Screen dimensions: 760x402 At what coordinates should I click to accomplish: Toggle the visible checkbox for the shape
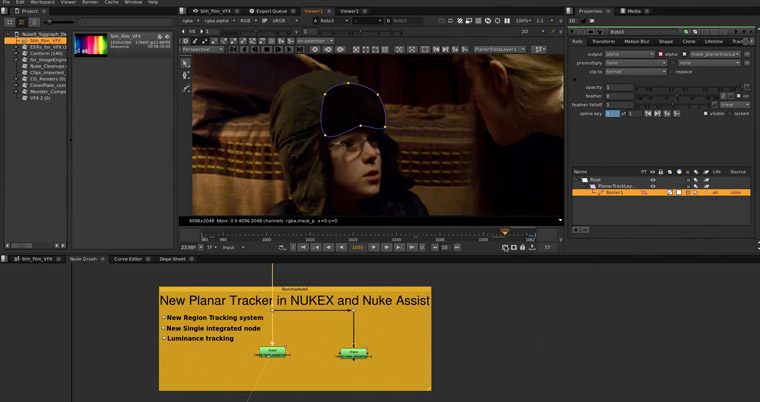point(705,114)
